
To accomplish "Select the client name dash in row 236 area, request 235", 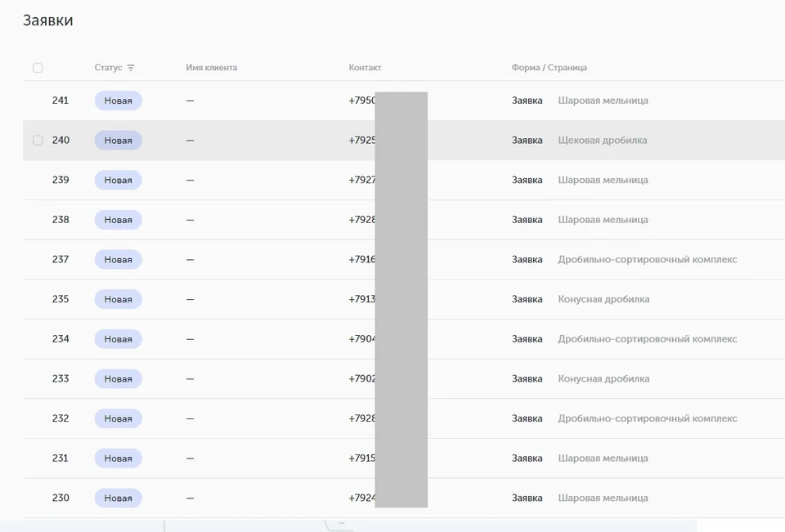I will click(x=191, y=299).
